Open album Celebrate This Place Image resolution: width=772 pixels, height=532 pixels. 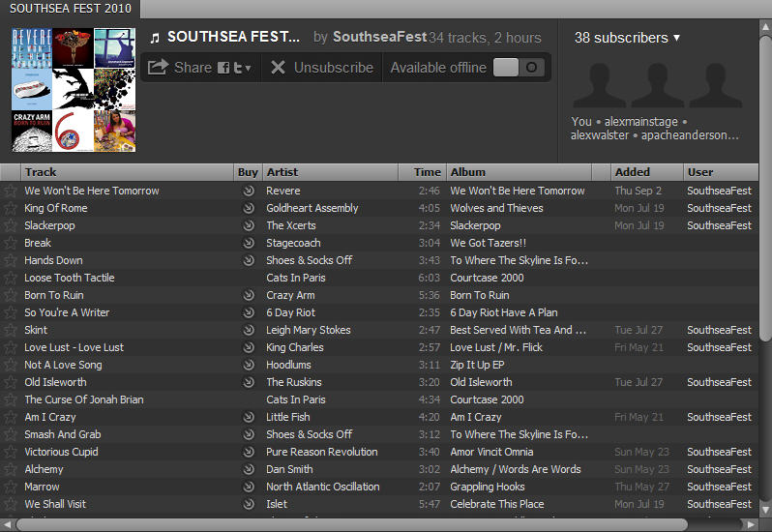point(497,504)
